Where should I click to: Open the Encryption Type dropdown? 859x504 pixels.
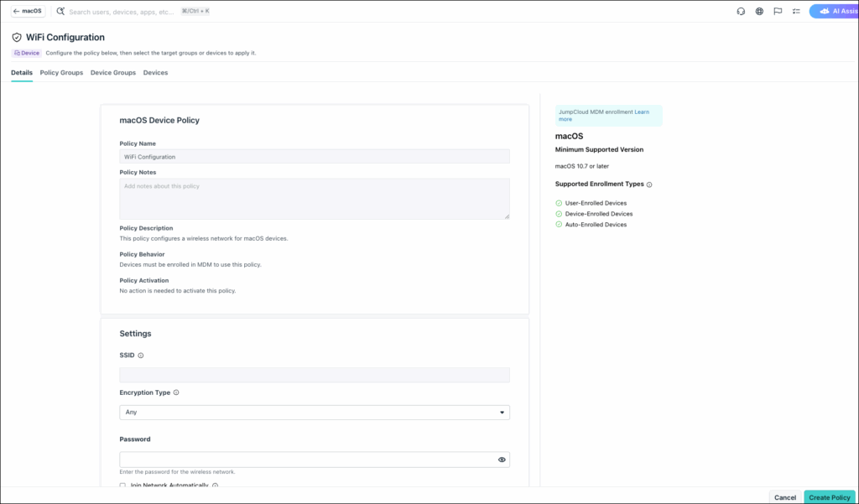pyautogui.click(x=315, y=412)
